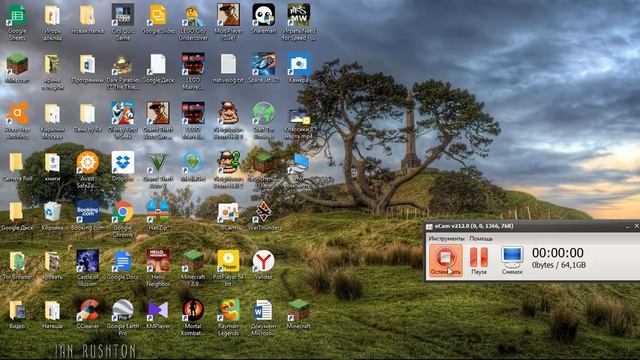Viewport: 640px width, 360px height.
Task: Open the MultiPlayer desktop shortcut
Action: click(x=228, y=22)
